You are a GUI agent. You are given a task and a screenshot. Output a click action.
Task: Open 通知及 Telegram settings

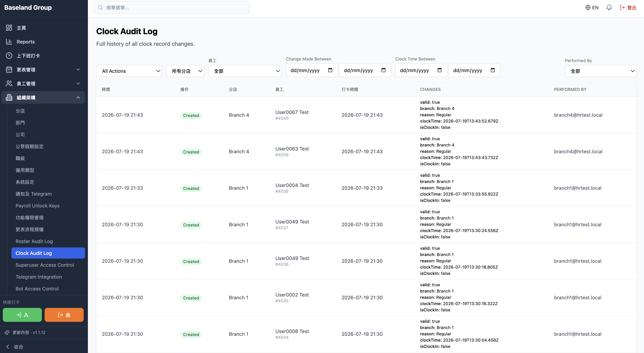(48, 194)
